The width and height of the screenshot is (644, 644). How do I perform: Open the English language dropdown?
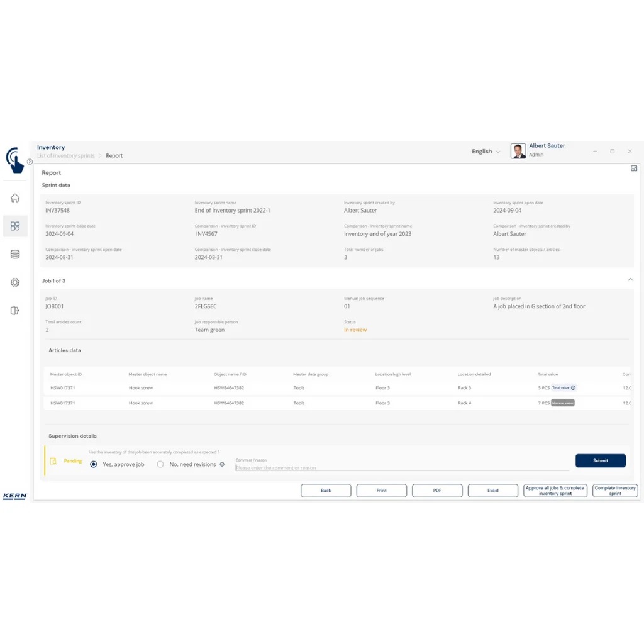click(x=486, y=152)
